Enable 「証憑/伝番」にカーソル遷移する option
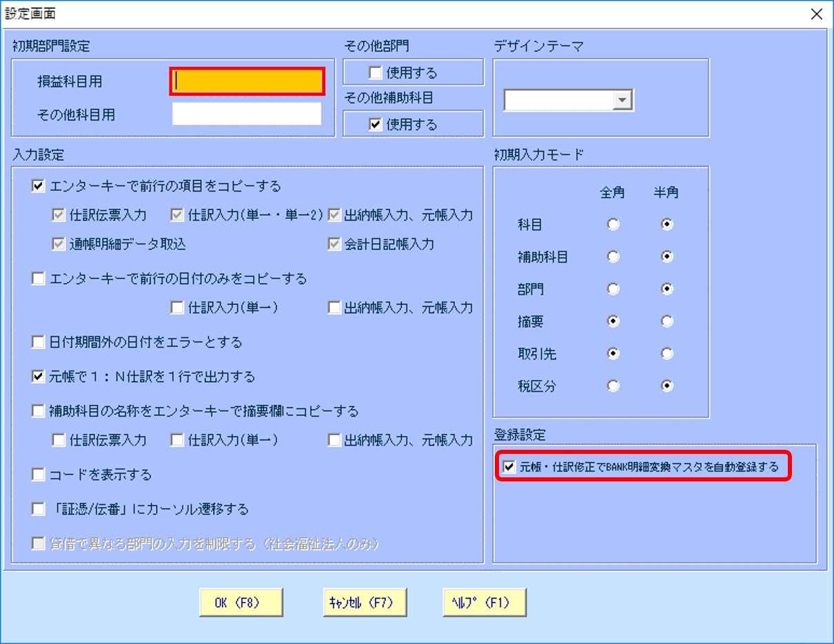The image size is (834, 644). [x=38, y=508]
